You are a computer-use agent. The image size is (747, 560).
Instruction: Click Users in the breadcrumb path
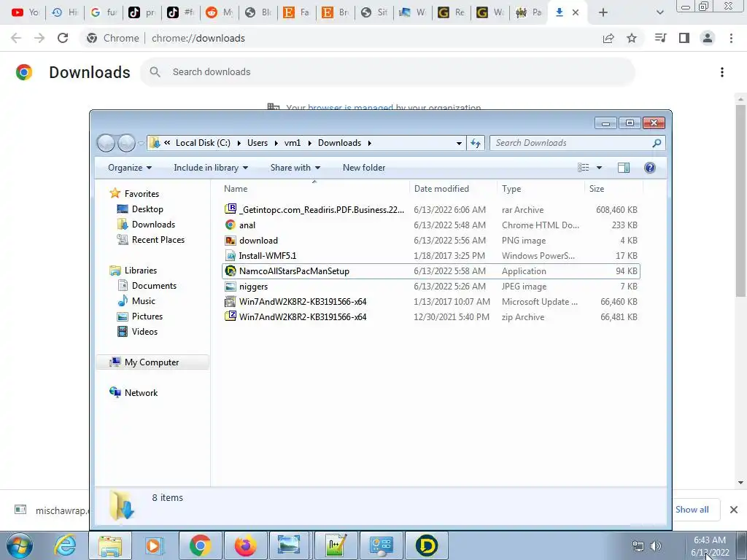pos(258,143)
